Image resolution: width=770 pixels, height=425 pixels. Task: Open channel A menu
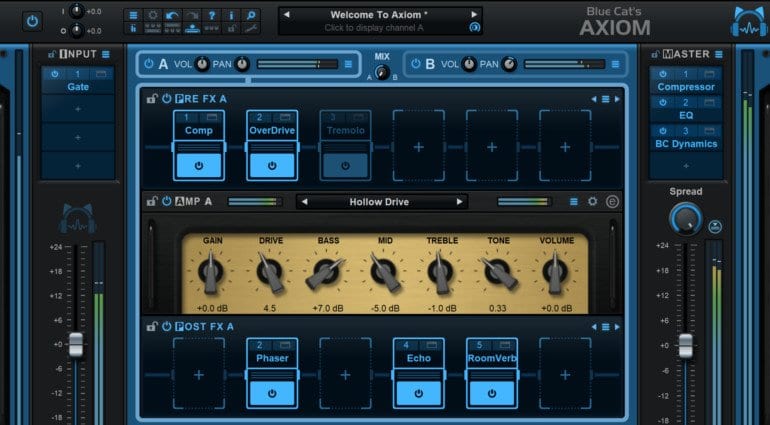pos(348,64)
